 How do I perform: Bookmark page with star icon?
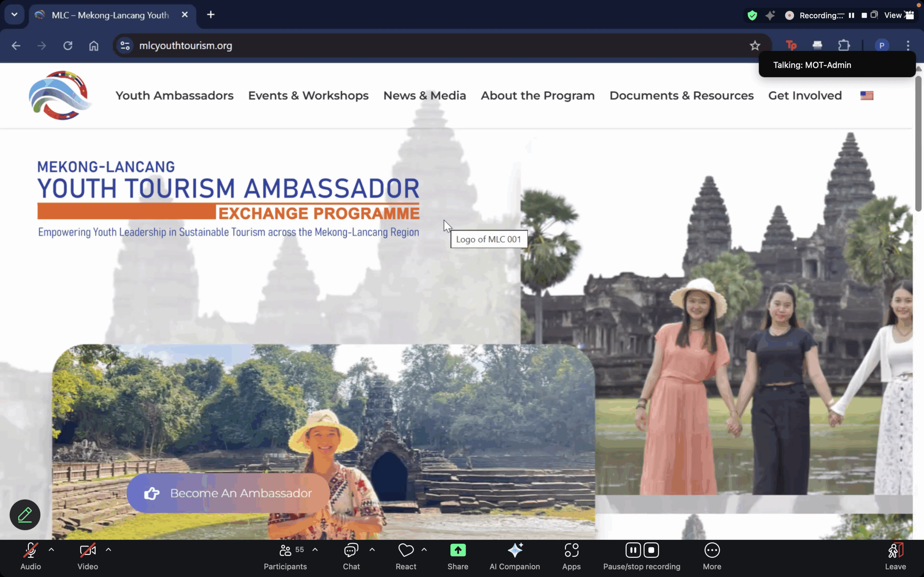[754, 46]
